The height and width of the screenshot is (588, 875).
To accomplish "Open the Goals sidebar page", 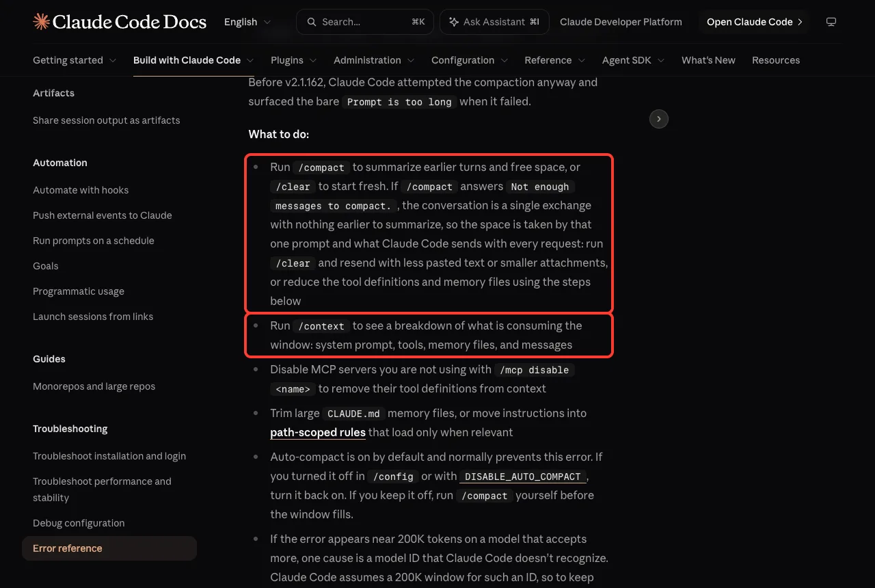I will [46, 266].
